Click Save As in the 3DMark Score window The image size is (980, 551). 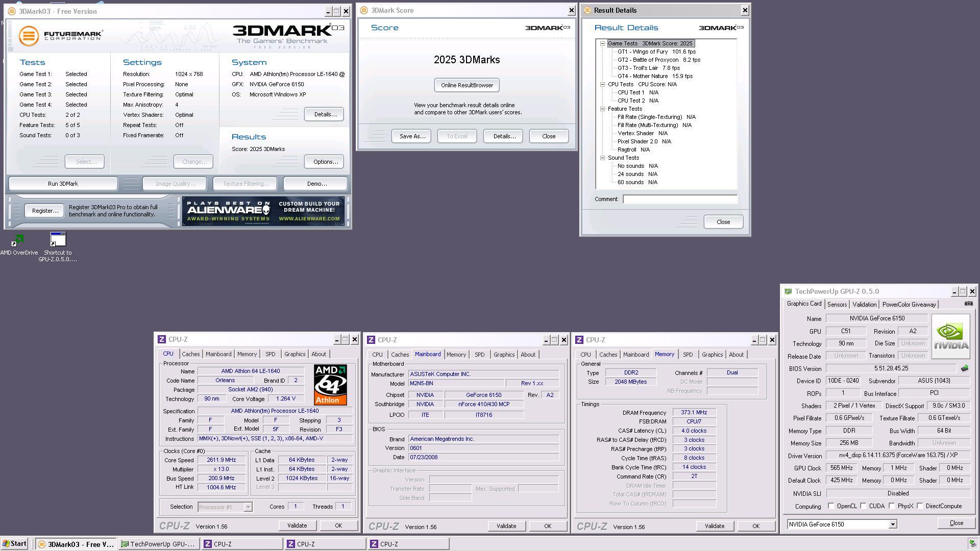coord(412,136)
